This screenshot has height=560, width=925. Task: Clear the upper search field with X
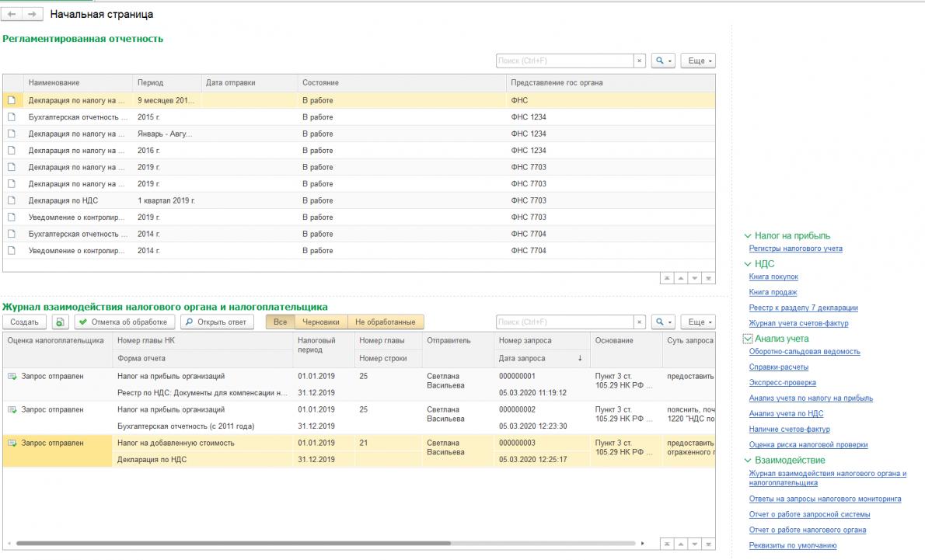640,61
